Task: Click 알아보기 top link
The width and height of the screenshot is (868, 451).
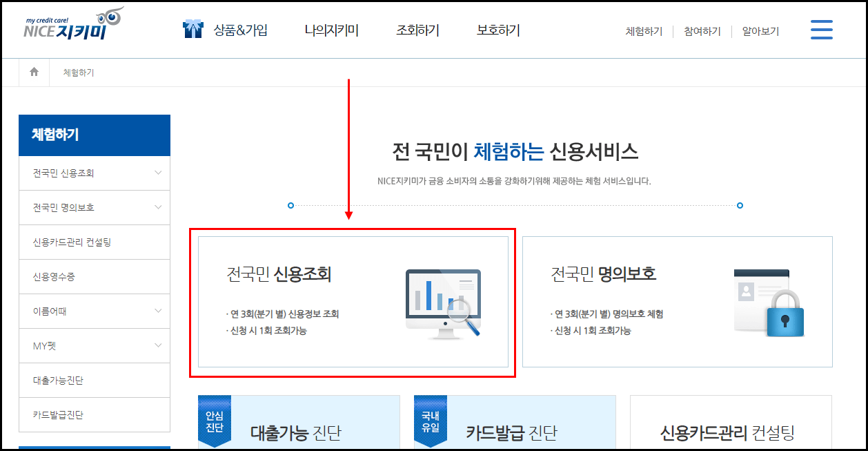Action: click(760, 31)
